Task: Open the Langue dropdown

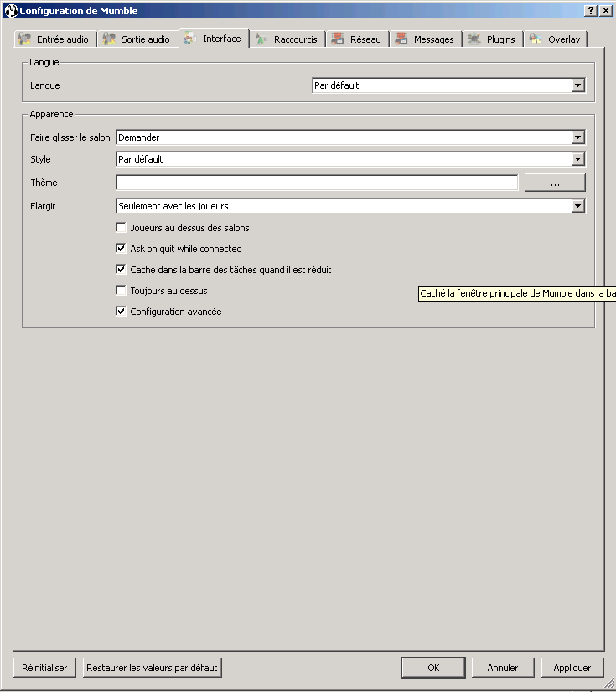Action: [x=577, y=85]
